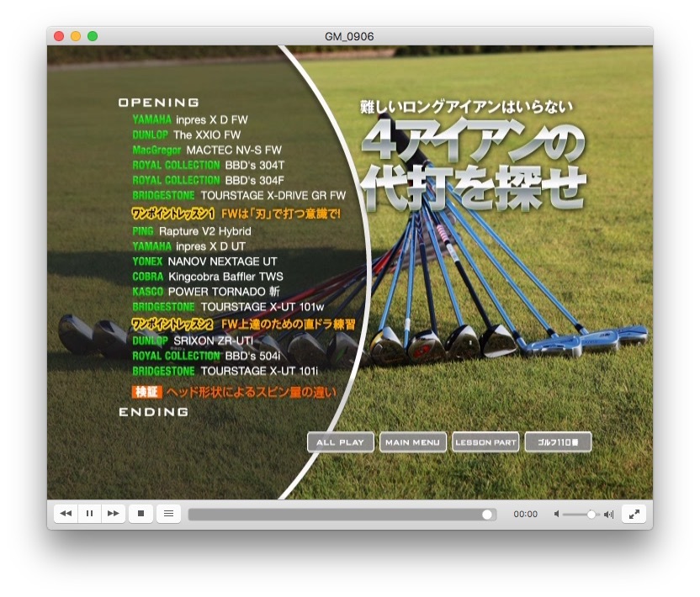The width and height of the screenshot is (700, 597).
Task: Play YONEX NANOV NEXTAGE UT chapter
Action: pos(204,262)
